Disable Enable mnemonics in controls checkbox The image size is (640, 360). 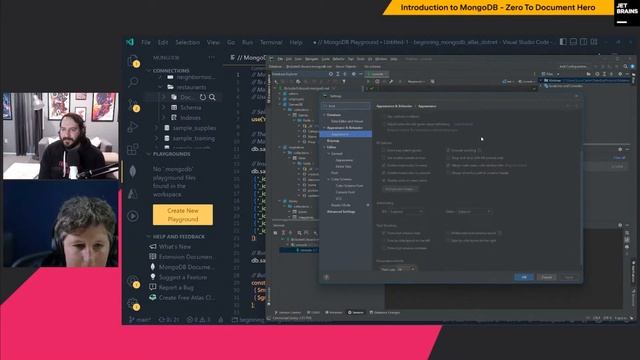click(x=384, y=173)
